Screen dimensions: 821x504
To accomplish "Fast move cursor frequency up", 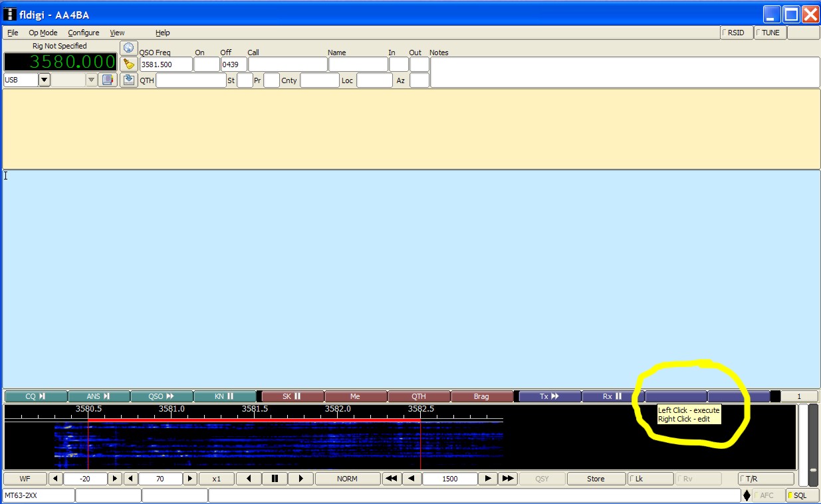I will (509, 479).
